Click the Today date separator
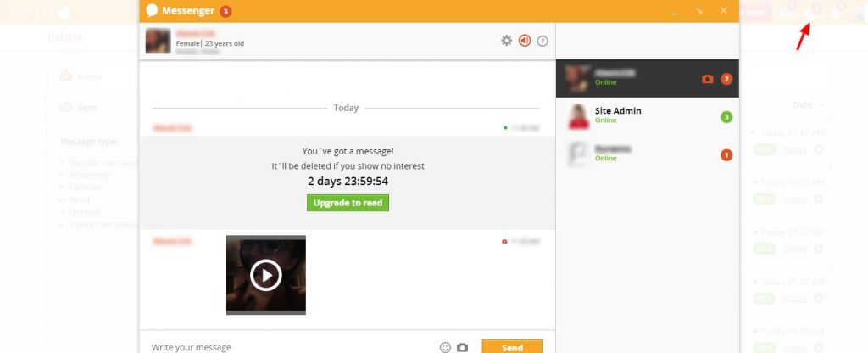 pos(346,108)
